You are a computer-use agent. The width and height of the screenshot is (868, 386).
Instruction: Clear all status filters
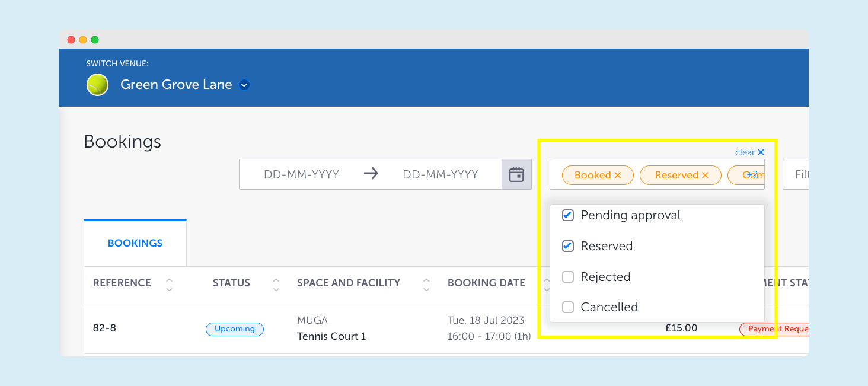pos(750,152)
